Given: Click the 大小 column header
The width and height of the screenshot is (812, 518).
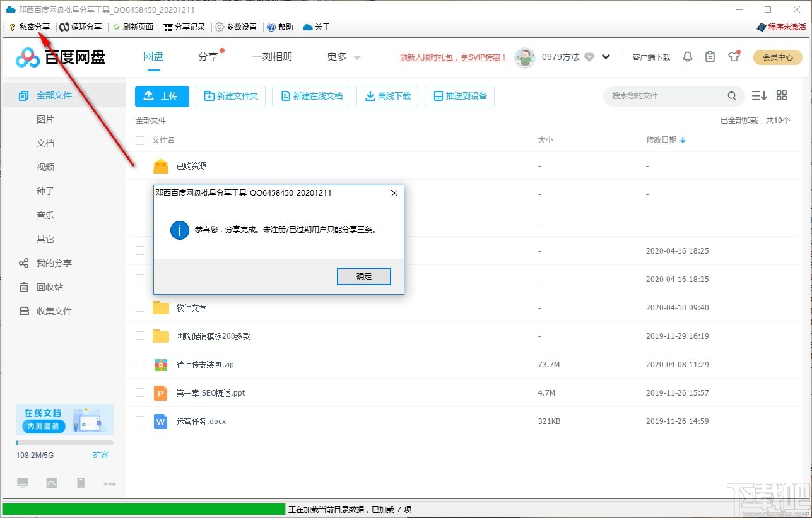Looking at the screenshot, I should pos(545,140).
